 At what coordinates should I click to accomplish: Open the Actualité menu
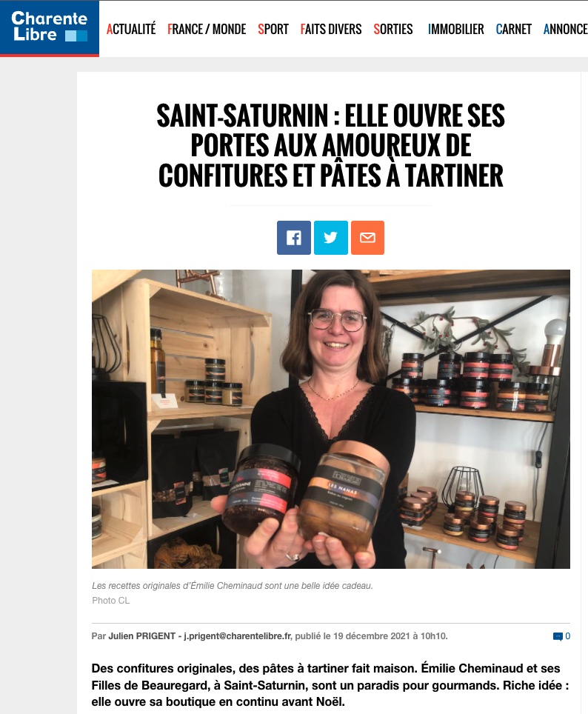[131, 29]
